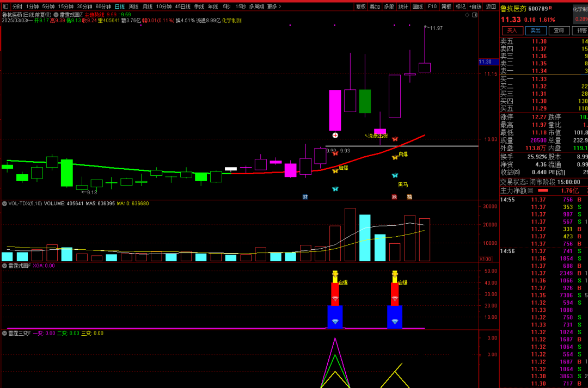Open 更多 periods menu
This screenshot has height=388, width=588.
pos(273,7)
